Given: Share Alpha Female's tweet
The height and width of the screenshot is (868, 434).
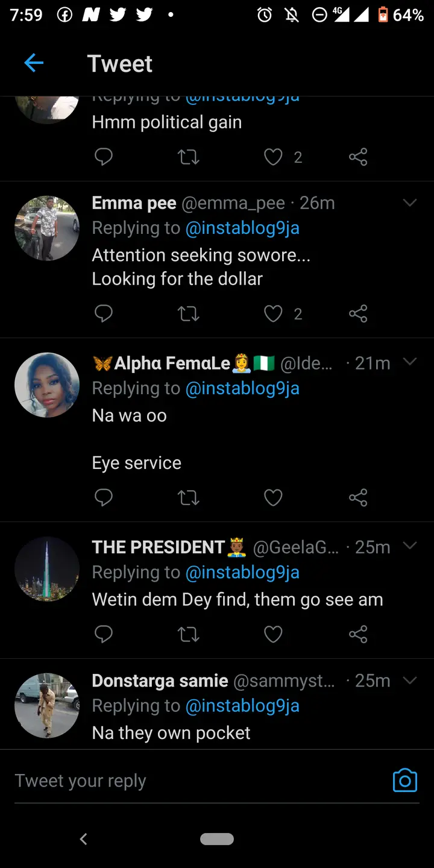Looking at the screenshot, I should [358, 498].
